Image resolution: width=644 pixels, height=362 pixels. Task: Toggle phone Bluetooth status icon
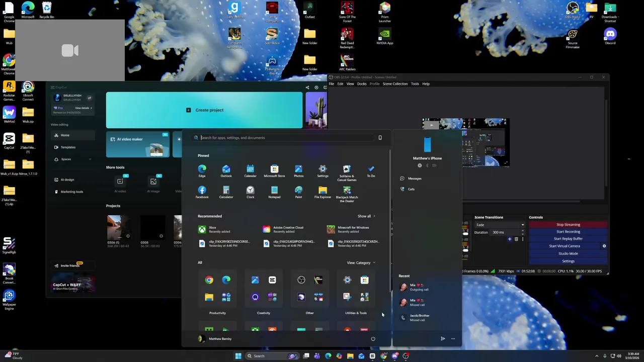pos(427,165)
